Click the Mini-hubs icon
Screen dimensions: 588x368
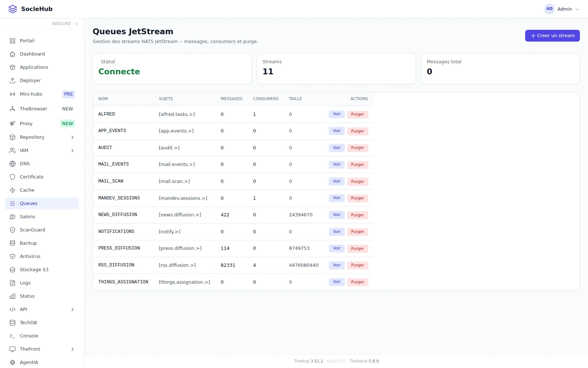click(12, 94)
